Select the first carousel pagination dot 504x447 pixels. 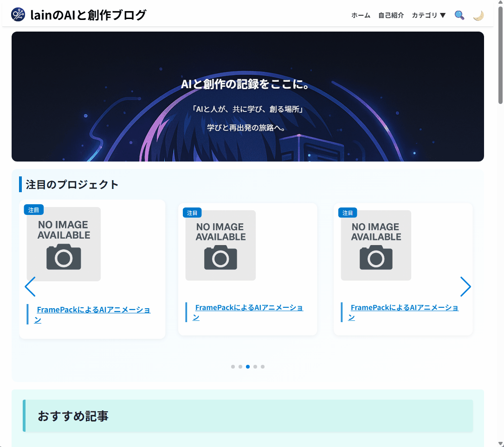[x=233, y=367]
